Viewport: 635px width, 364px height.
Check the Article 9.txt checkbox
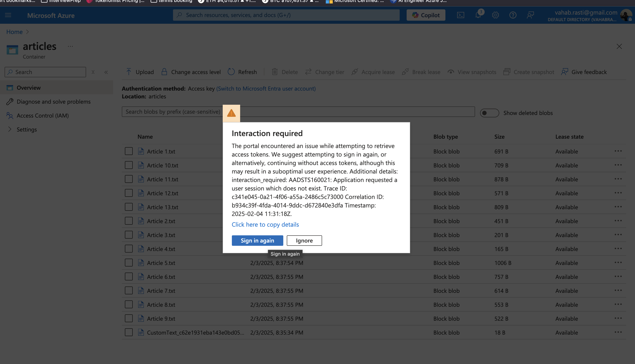point(129,318)
